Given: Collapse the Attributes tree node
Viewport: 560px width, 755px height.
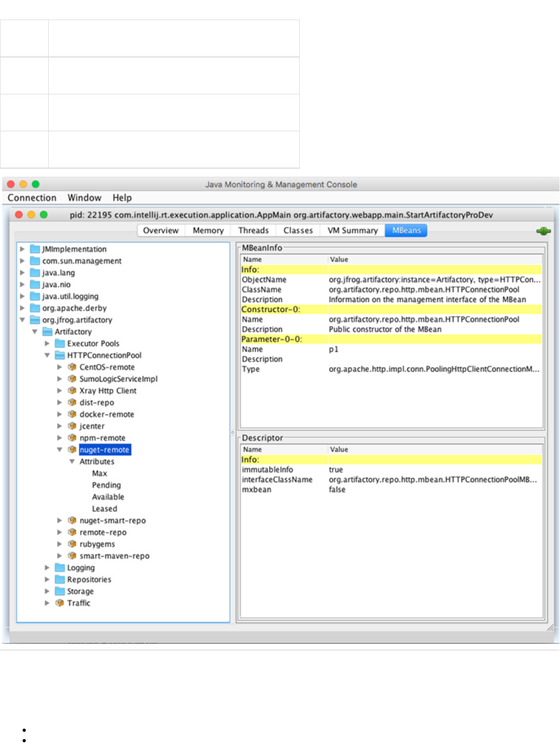Looking at the screenshot, I should pos(72,462).
